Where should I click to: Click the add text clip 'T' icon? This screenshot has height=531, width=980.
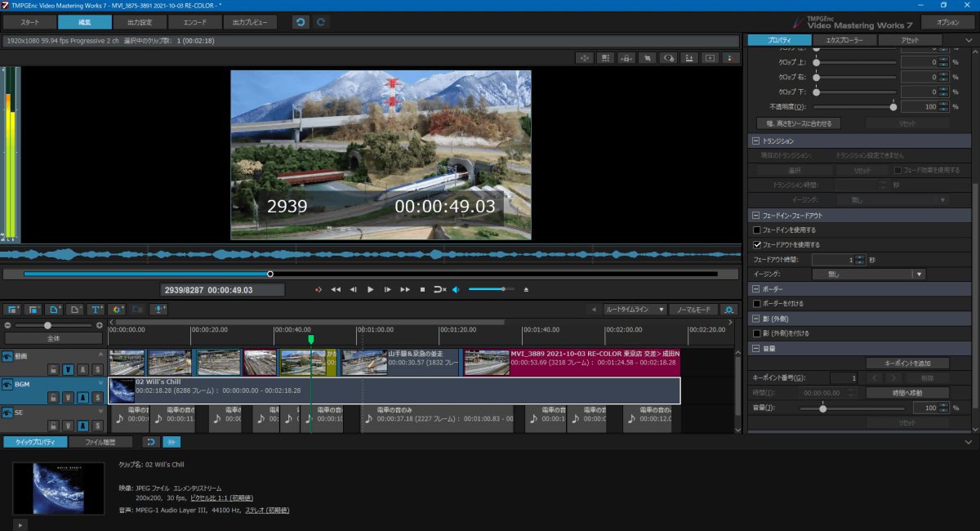click(96, 310)
